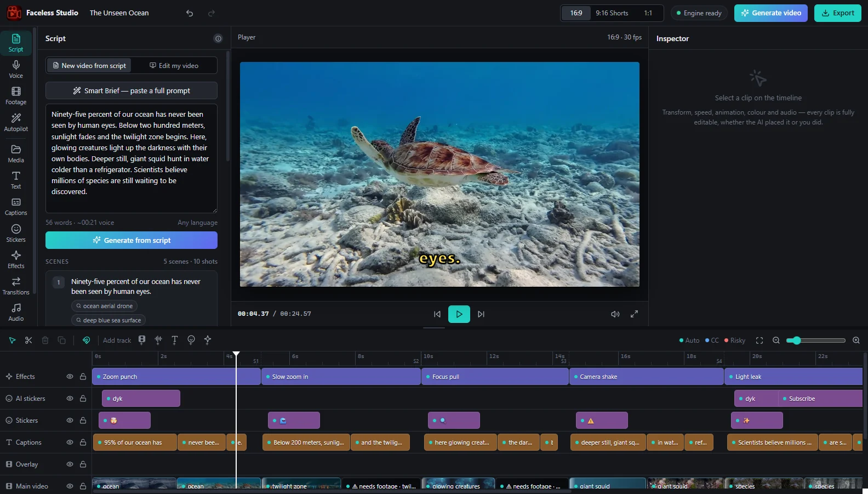Viewport: 868px width, 494px height.
Task: Toggle the player volume speaker icon
Action: pos(615,314)
